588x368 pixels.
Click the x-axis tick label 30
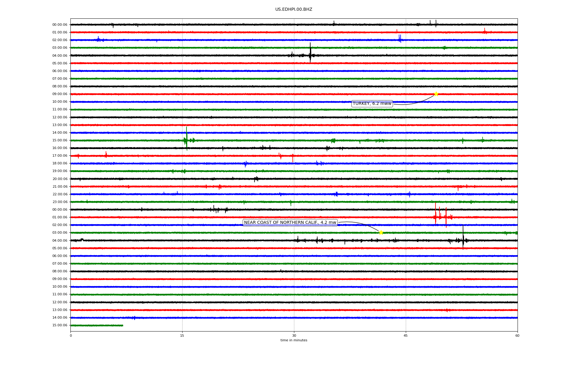click(x=294, y=335)
